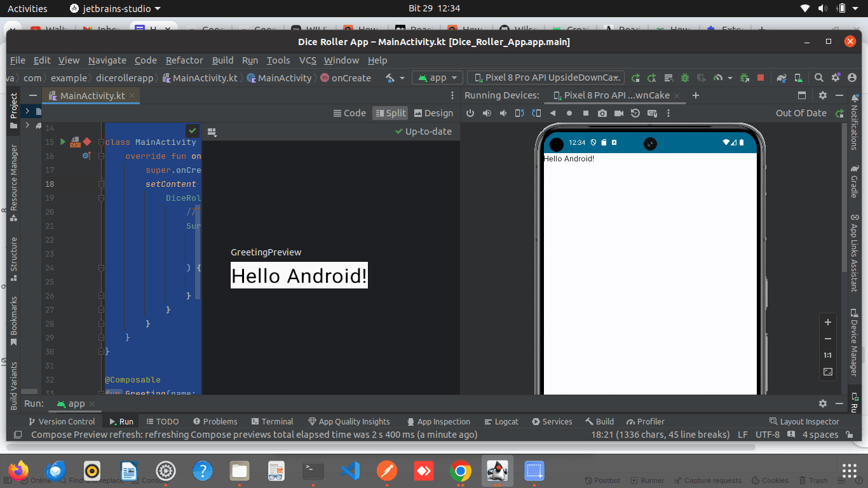Viewport: 868px width, 488px height.
Task: Click UTF-8 encoding in status bar
Action: coord(767,435)
